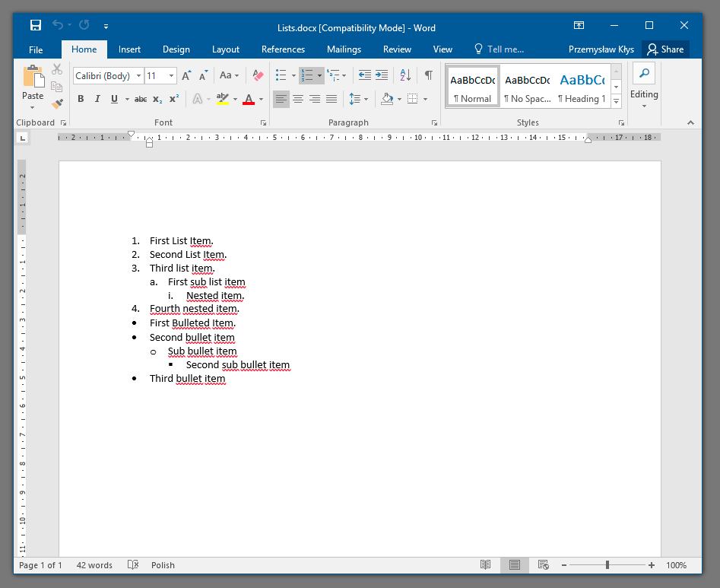Click the zoom slider handle
Viewport: 720px width, 588px height.
pyautogui.click(x=607, y=565)
